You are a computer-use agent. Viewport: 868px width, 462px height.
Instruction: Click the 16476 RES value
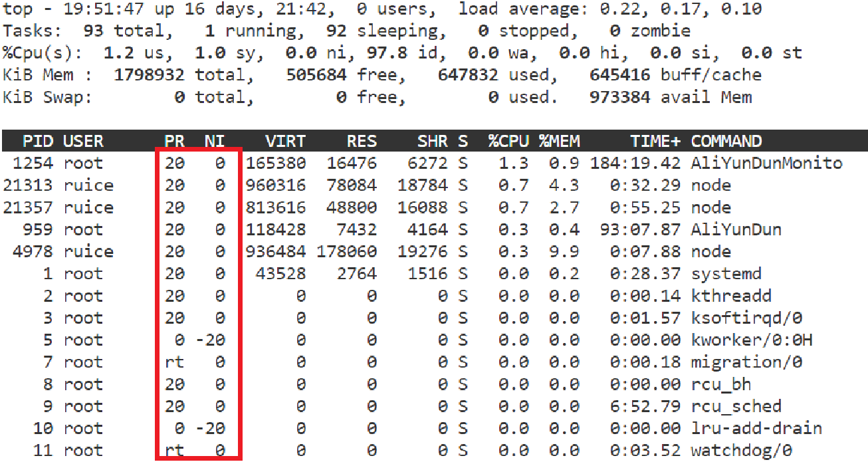[352, 164]
